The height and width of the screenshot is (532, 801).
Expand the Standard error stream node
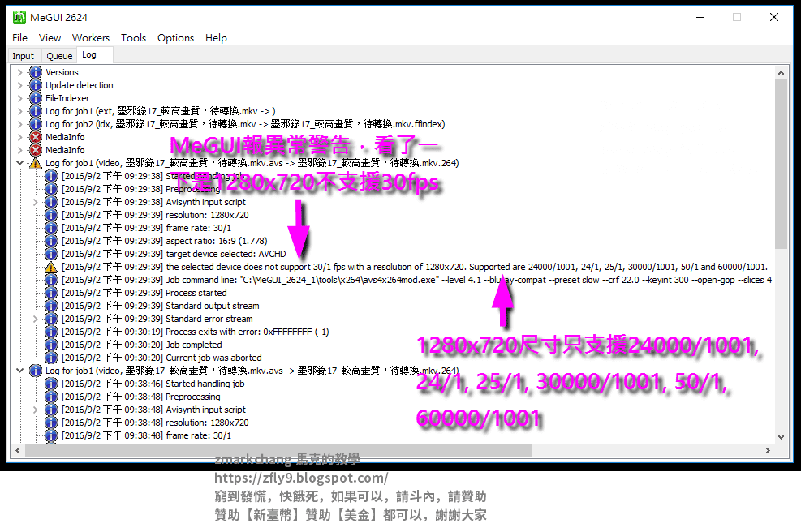point(36,319)
